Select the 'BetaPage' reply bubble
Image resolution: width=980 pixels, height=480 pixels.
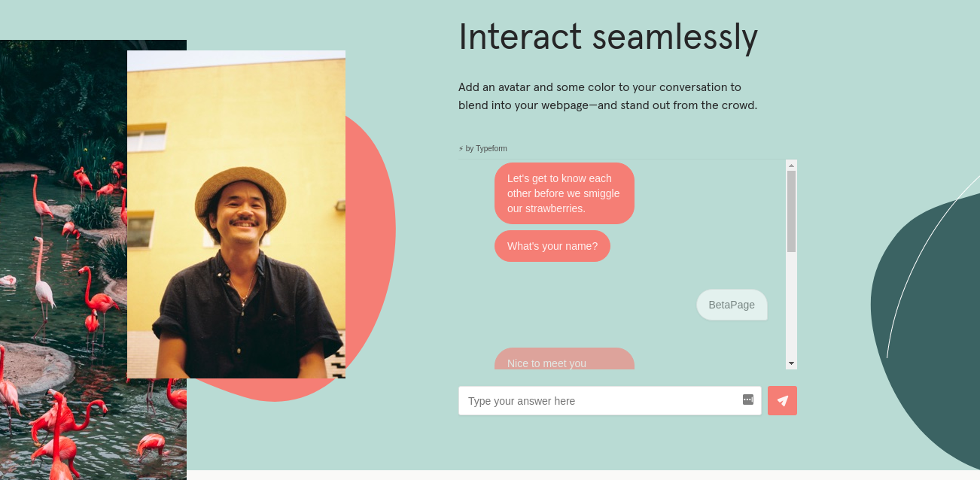pos(732,305)
